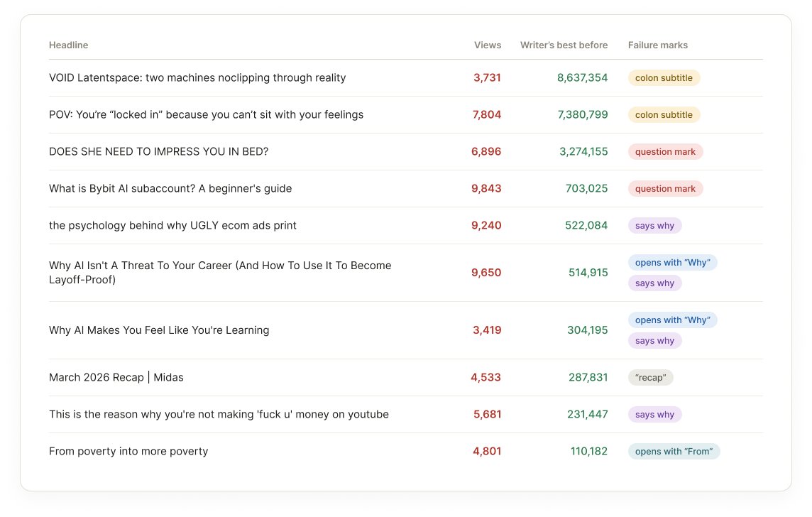This screenshot has width=812, height=517.
Task: Click the views value 9,240
Action: pyautogui.click(x=485, y=225)
